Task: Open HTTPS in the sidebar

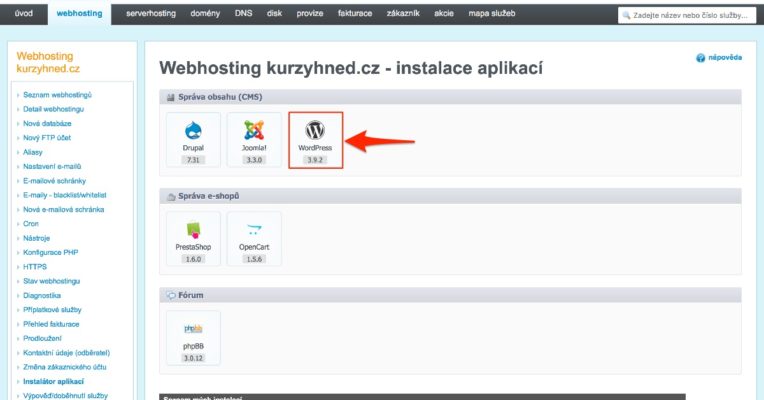Action: tap(35, 267)
